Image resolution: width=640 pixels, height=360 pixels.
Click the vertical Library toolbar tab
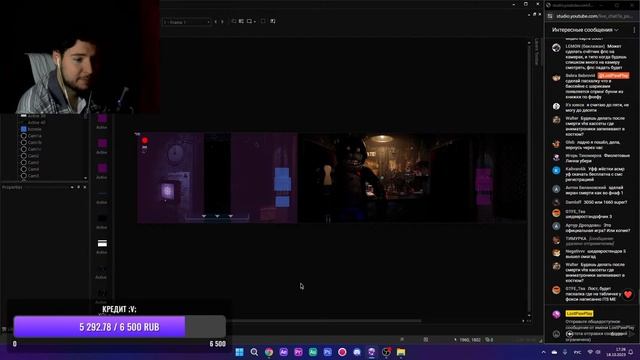click(x=537, y=51)
